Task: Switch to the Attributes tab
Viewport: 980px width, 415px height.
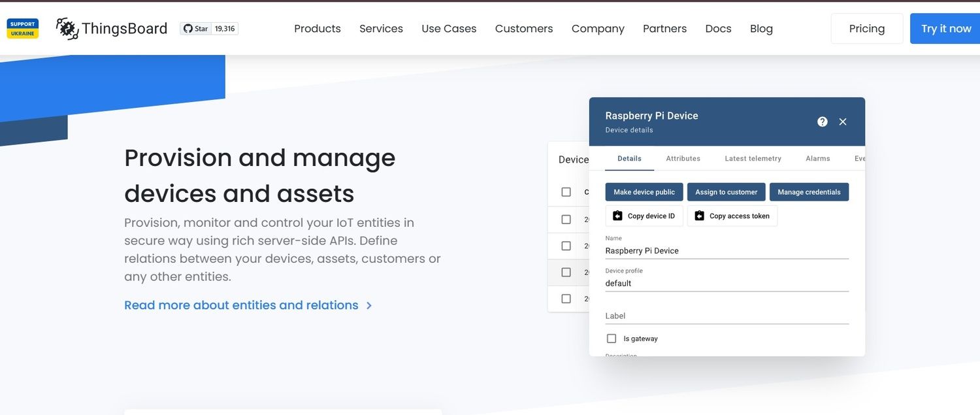Action: click(x=683, y=158)
